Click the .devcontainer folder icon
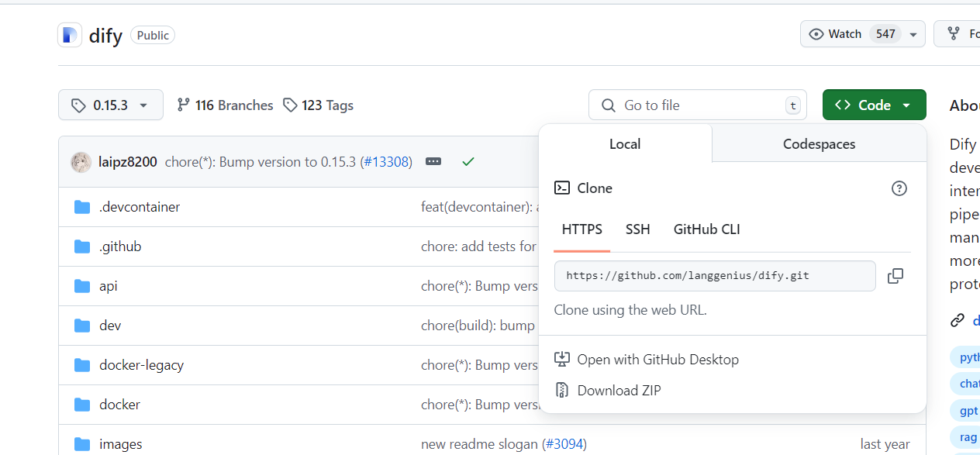Viewport: 980px width, 455px height. tap(82, 207)
